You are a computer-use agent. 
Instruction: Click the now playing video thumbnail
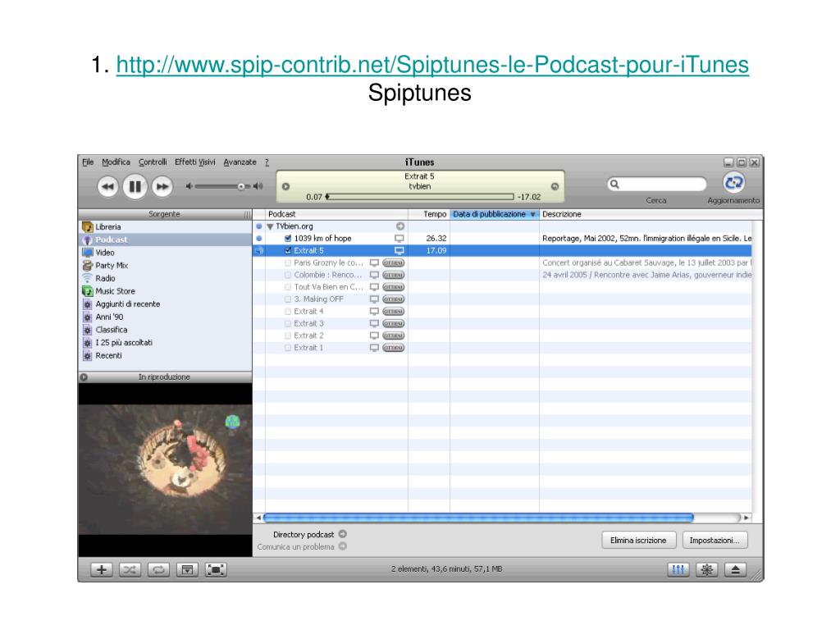(165, 469)
